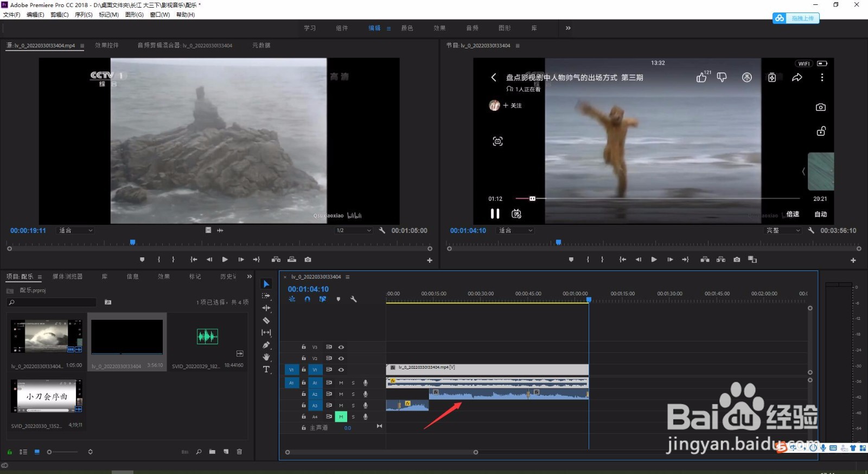Select the Pen tool
Viewport: 868px width, 474px height.
point(266,345)
